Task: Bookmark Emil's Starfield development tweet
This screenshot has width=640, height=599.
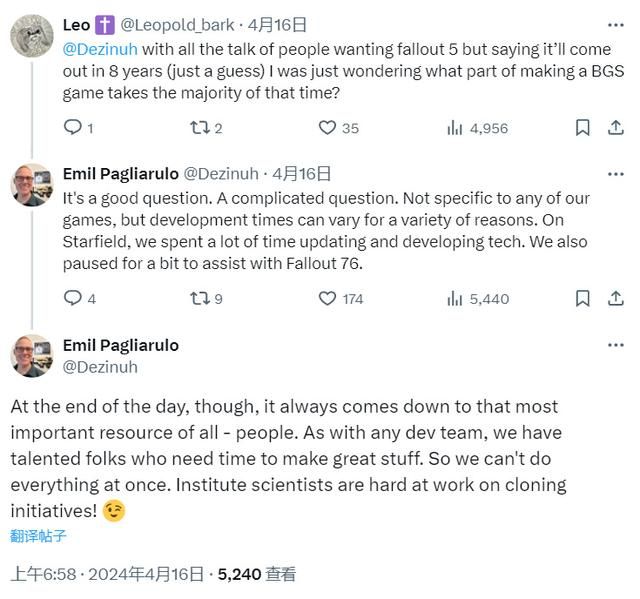Action: point(583,298)
